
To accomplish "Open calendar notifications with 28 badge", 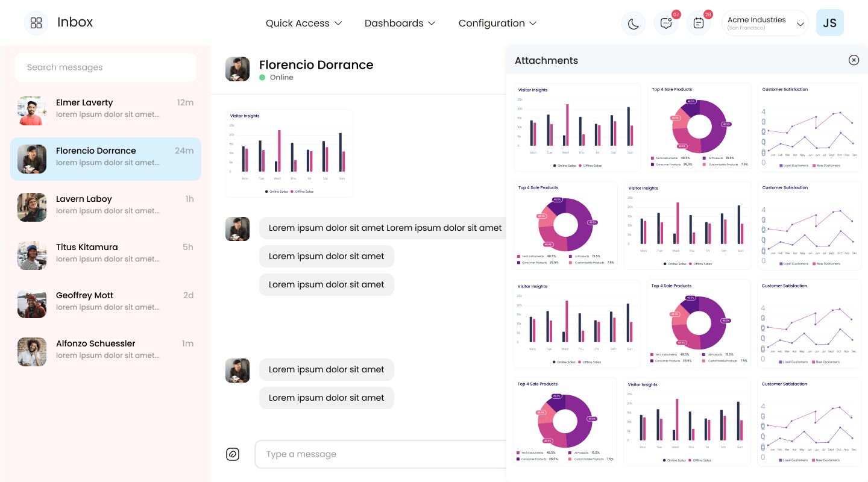I will tap(699, 23).
